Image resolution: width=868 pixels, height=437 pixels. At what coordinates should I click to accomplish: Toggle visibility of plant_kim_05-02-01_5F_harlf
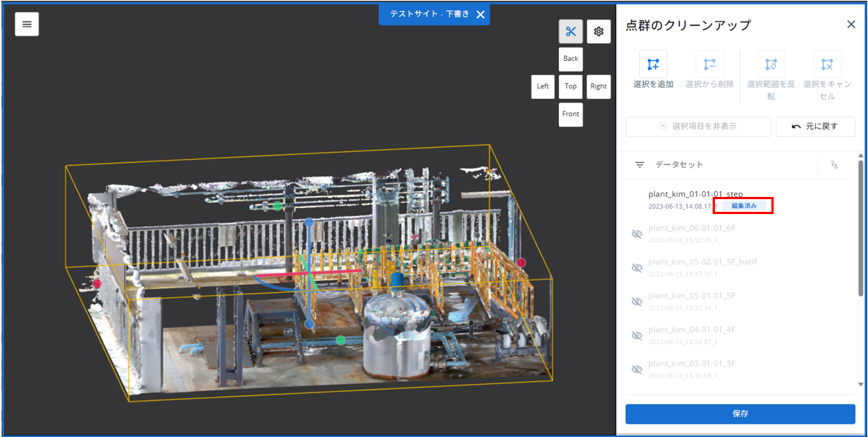[x=637, y=268]
